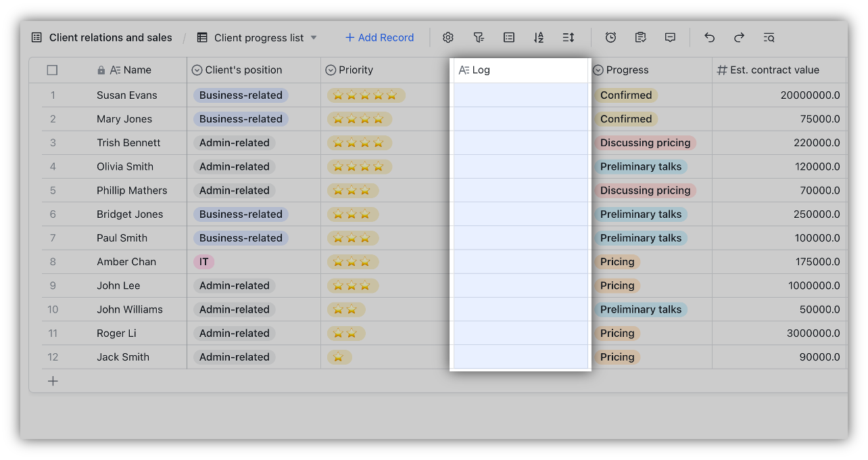
Task: Open the view settings gear icon
Action: click(x=448, y=37)
